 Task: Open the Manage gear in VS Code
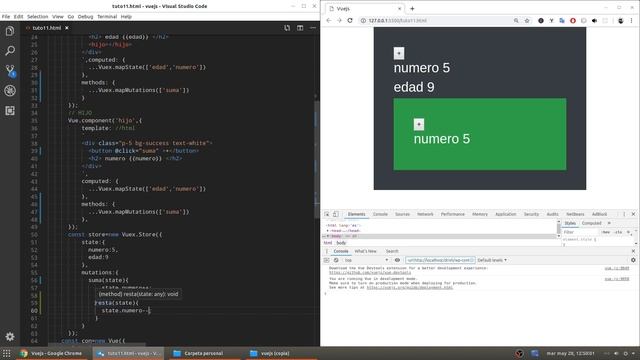(x=10, y=336)
